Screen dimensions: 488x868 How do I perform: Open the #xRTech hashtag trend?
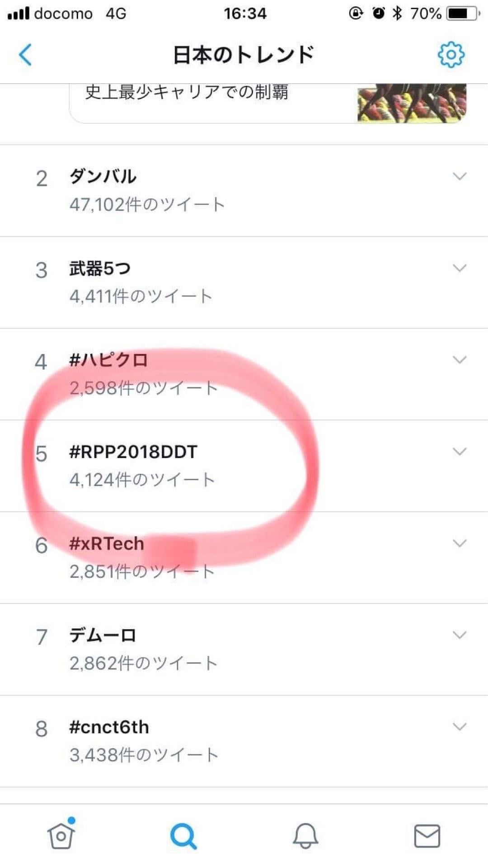(244, 557)
